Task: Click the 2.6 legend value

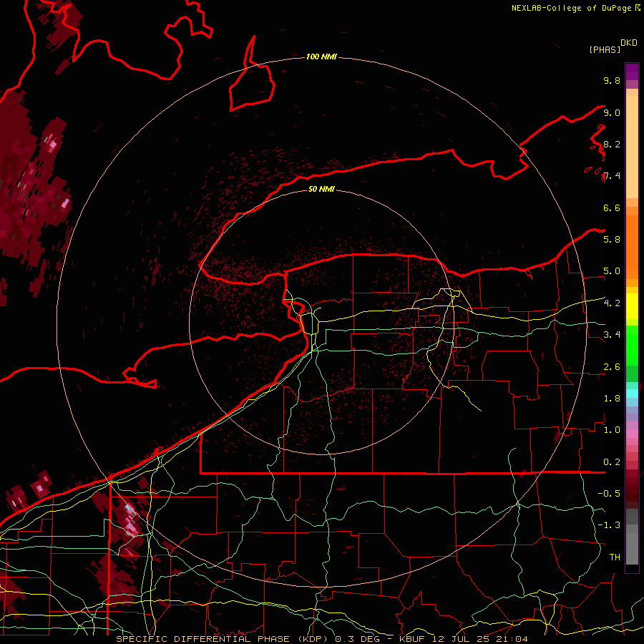Action: coord(612,366)
